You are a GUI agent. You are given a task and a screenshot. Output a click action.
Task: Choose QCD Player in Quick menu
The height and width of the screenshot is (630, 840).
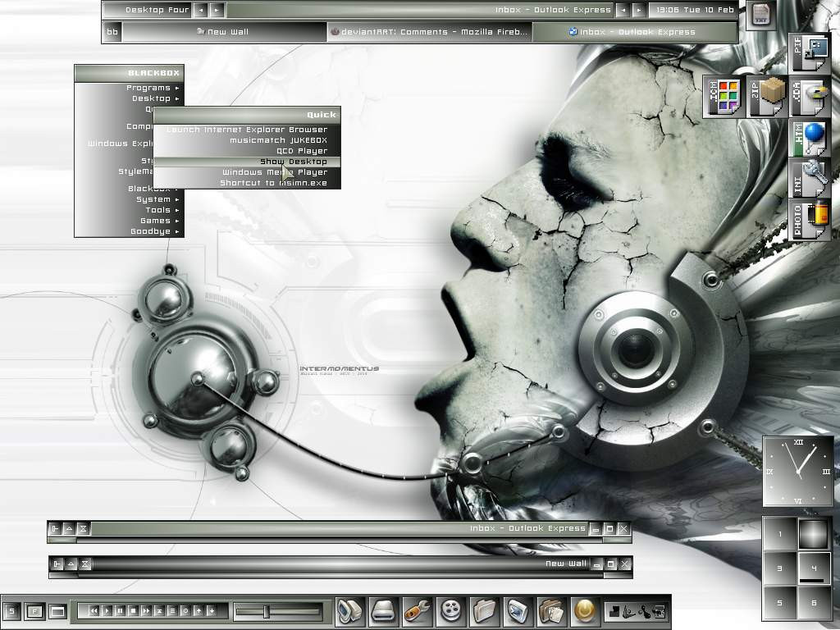(x=247, y=151)
